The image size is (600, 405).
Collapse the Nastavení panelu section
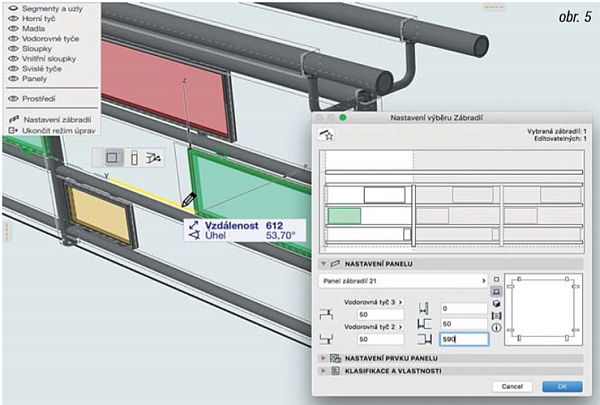click(323, 264)
